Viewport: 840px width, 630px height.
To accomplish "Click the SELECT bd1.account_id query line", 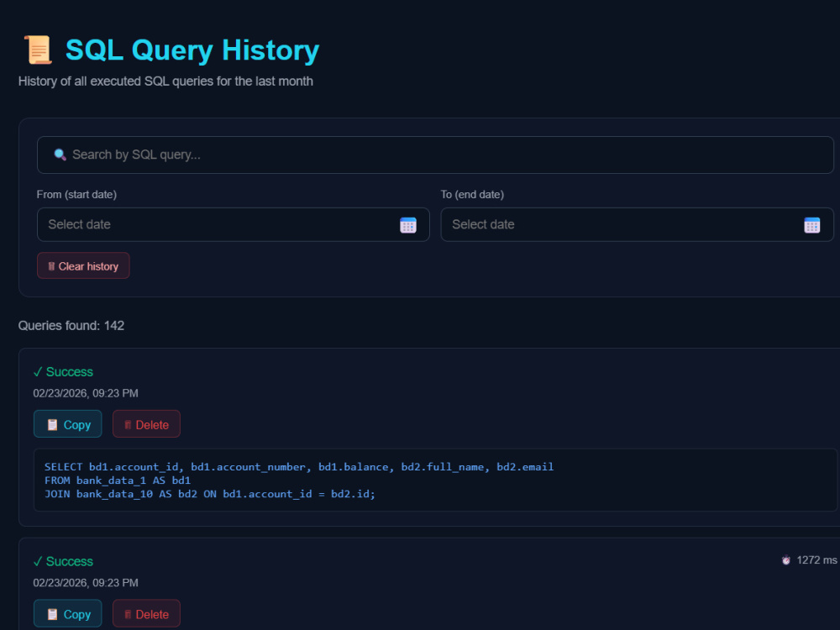I will 299,466.
